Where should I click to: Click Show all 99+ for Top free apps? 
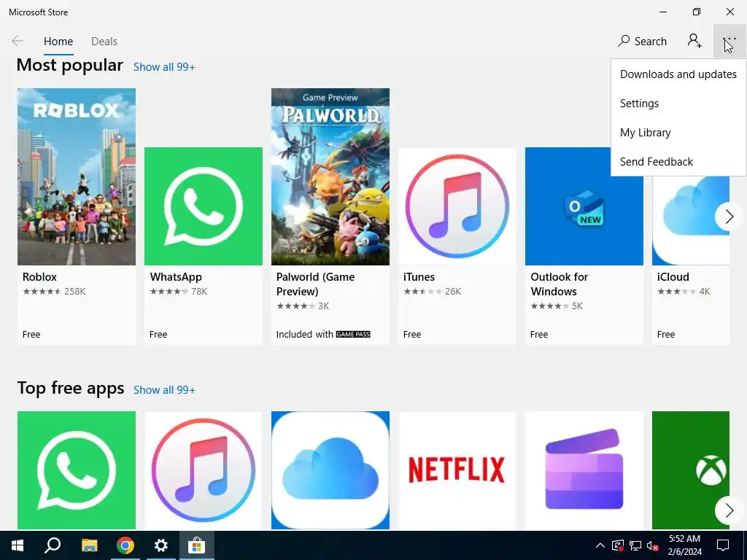(x=164, y=390)
